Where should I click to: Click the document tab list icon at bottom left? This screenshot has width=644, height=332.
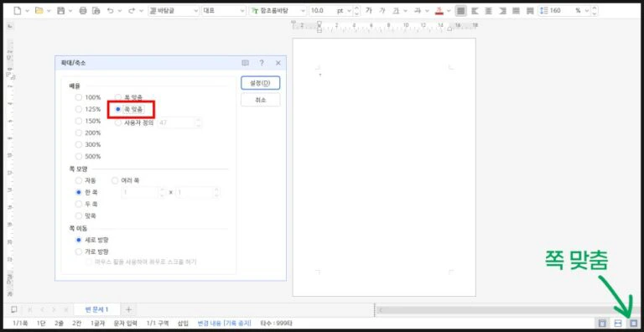click(14, 309)
